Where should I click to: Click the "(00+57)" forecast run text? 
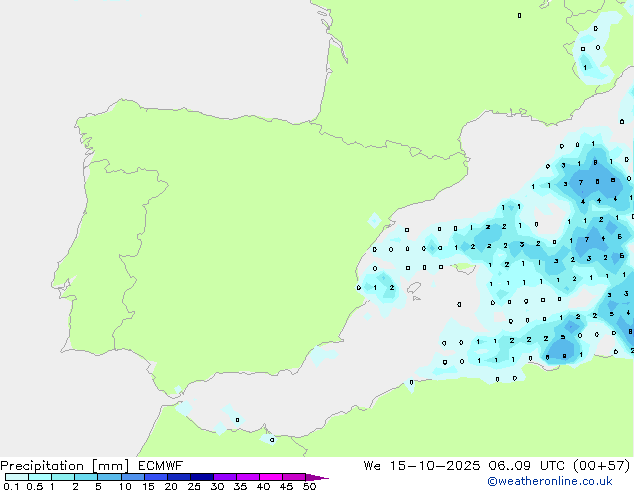602,466
